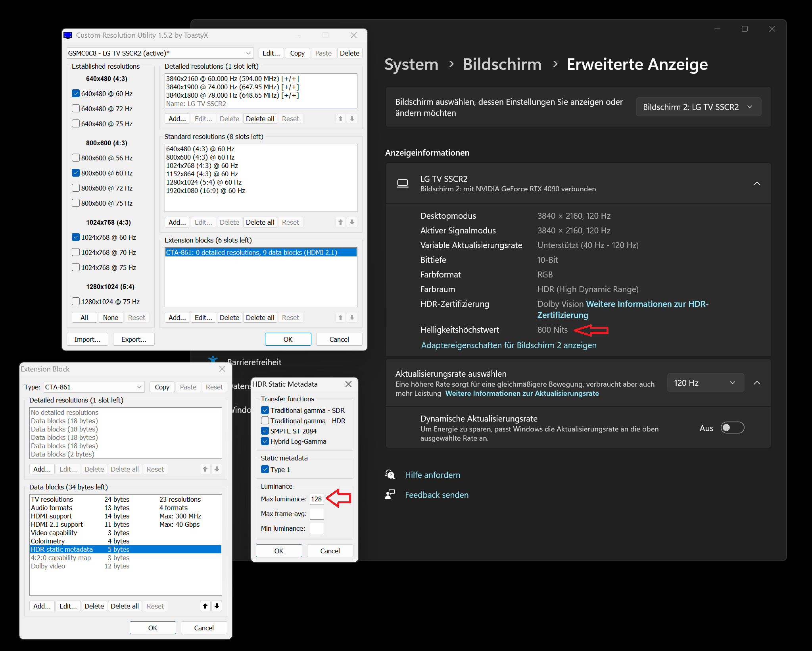Uncheck the Hybrid Log-Gamma checkbox

pos(265,441)
